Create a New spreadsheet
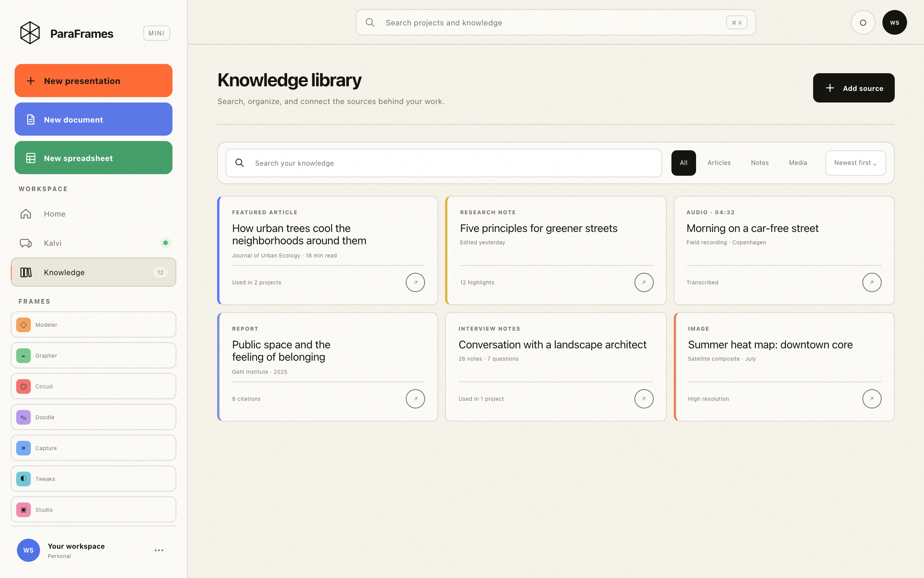The width and height of the screenshot is (924, 578). (x=94, y=158)
